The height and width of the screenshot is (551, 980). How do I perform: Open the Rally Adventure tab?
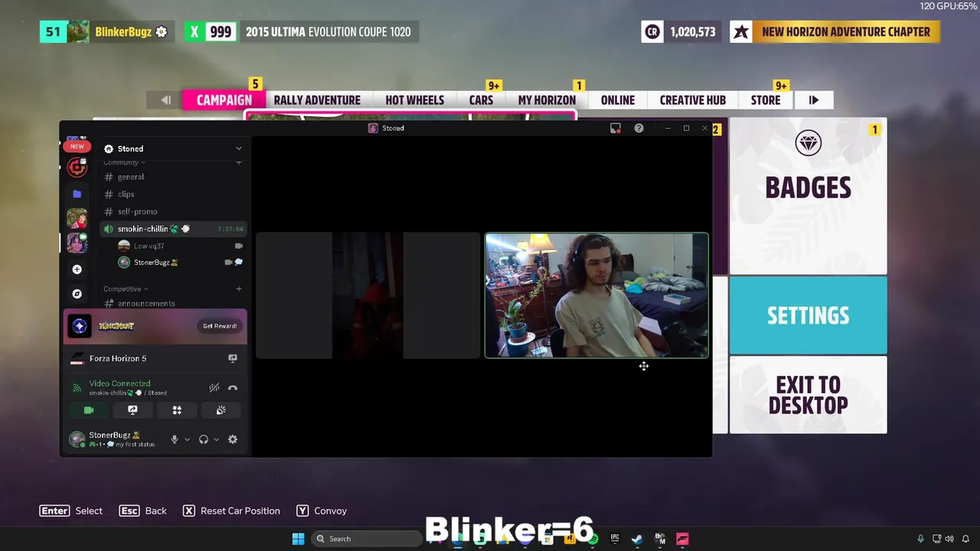[x=317, y=100]
